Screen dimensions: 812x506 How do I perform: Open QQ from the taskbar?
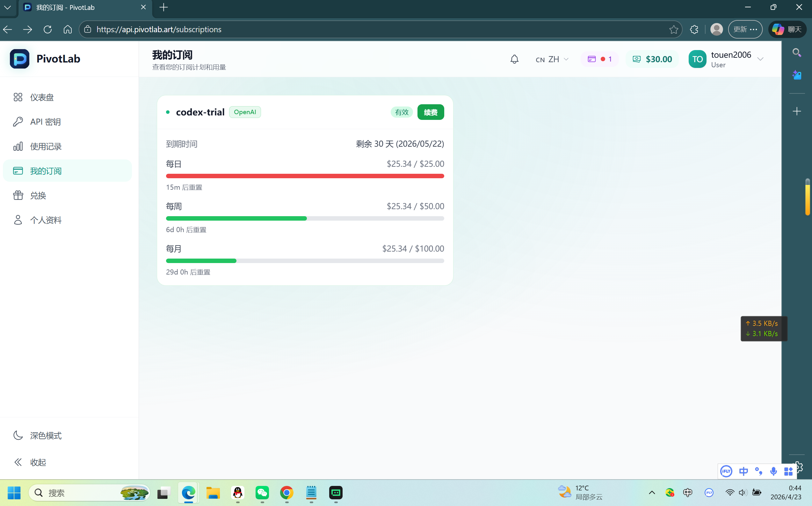(x=238, y=493)
